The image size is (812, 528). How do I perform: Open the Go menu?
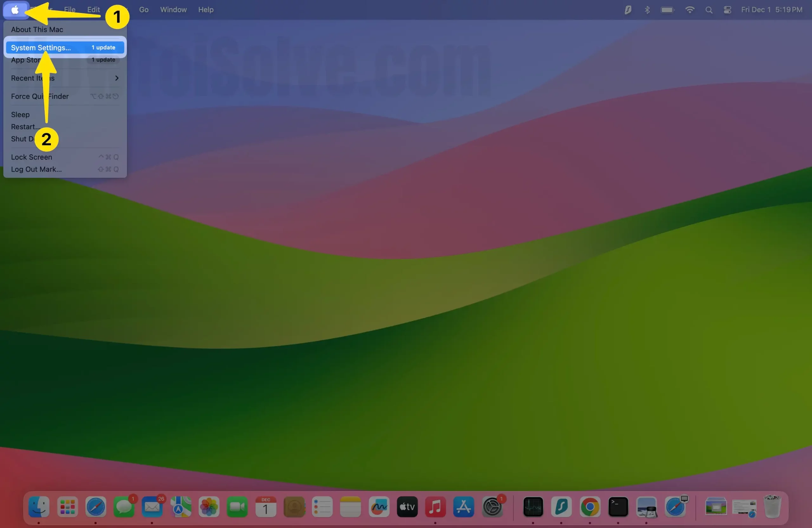point(144,10)
